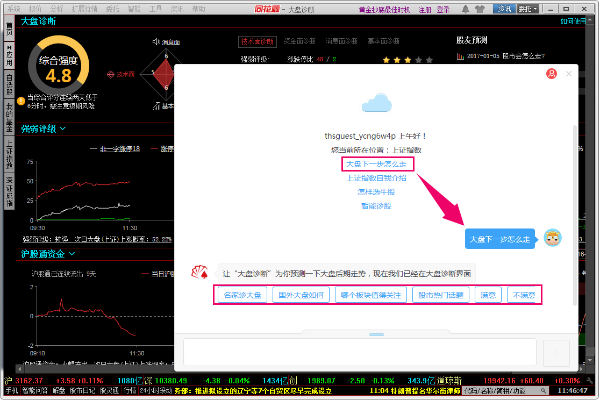Viewport: 600px width, 400px height.
Task: Click the drag handle above the chat input
Action: pos(377,335)
